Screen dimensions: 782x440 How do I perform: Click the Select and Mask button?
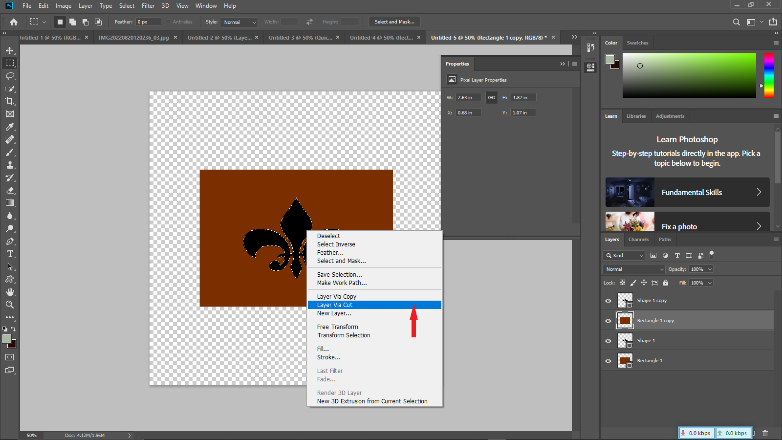coord(395,20)
